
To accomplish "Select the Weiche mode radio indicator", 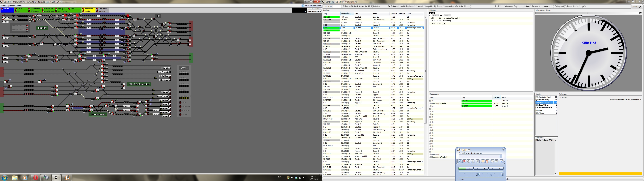I will pyautogui.click(x=2, y=9).
